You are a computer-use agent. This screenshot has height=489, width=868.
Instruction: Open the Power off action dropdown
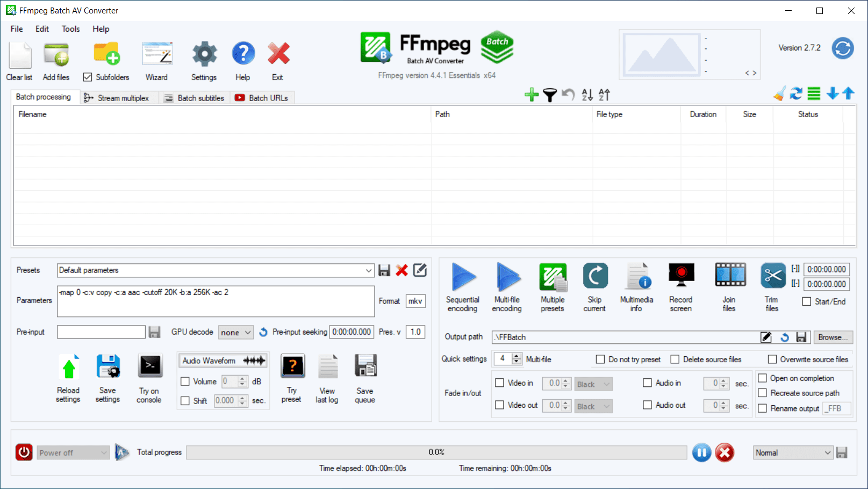click(x=73, y=453)
